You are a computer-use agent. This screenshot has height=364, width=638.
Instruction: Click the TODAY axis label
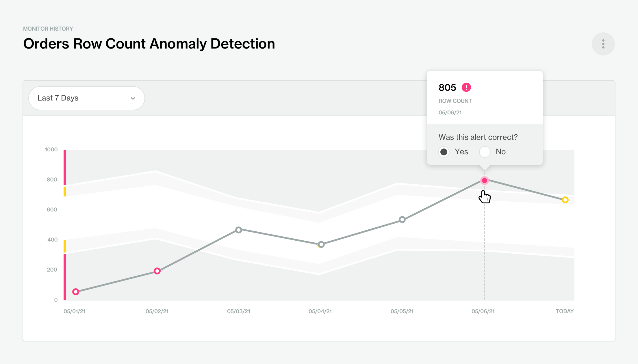[x=565, y=311]
